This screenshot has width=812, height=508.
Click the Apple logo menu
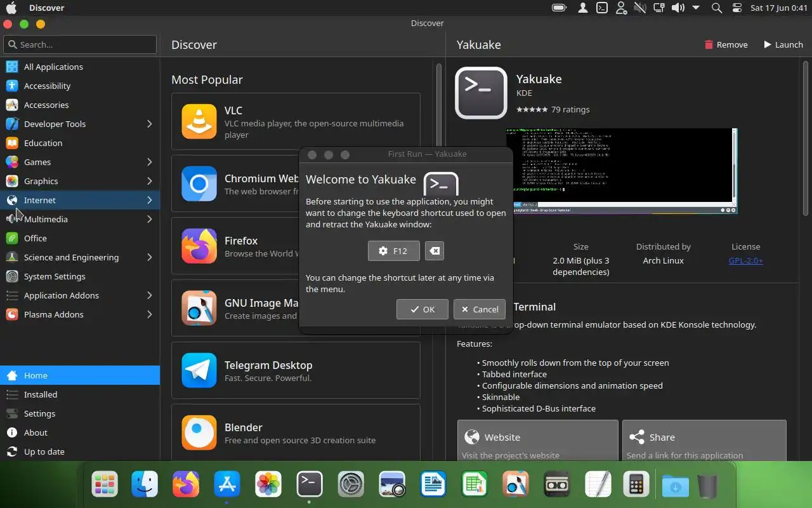pyautogui.click(x=11, y=8)
